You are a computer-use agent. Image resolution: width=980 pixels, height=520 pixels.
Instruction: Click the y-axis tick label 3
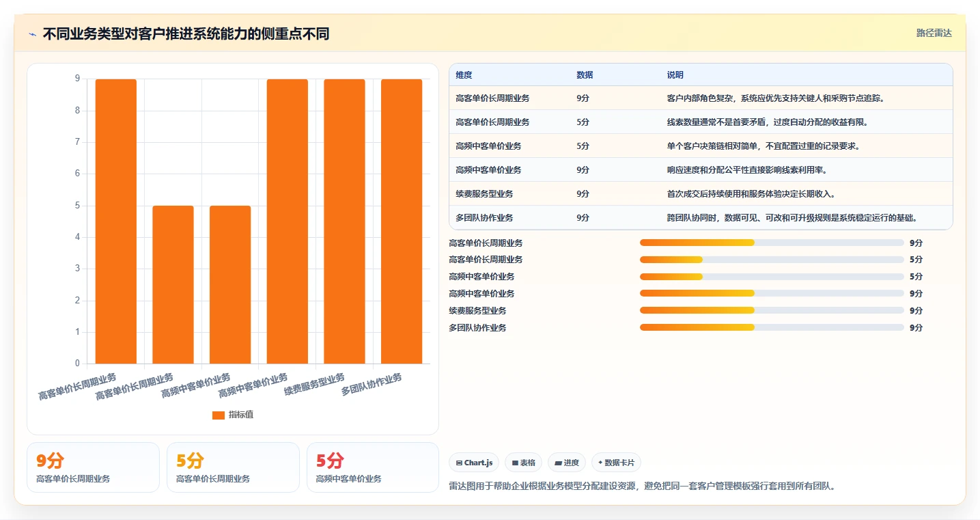[77, 269]
